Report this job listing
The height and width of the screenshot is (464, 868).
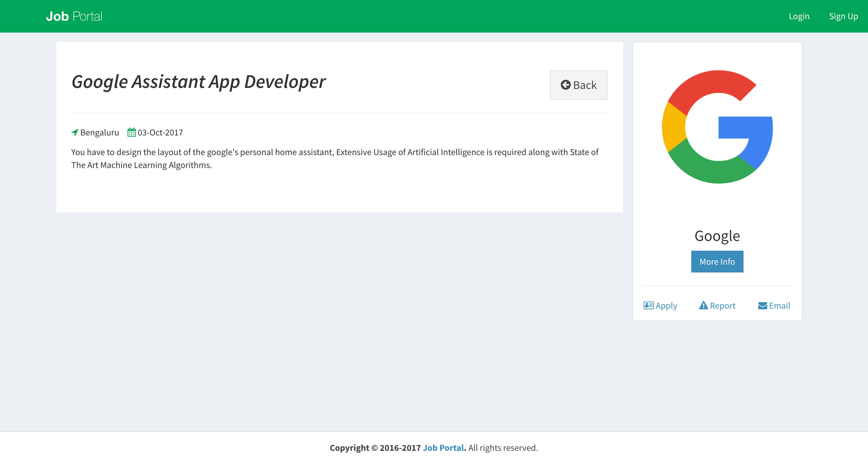pyautogui.click(x=723, y=306)
